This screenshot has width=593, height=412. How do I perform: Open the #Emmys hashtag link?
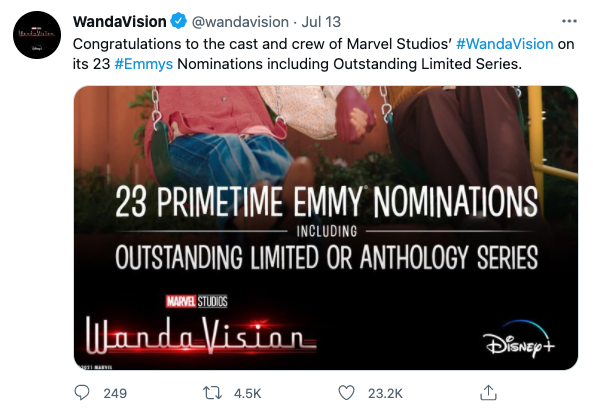143,64
